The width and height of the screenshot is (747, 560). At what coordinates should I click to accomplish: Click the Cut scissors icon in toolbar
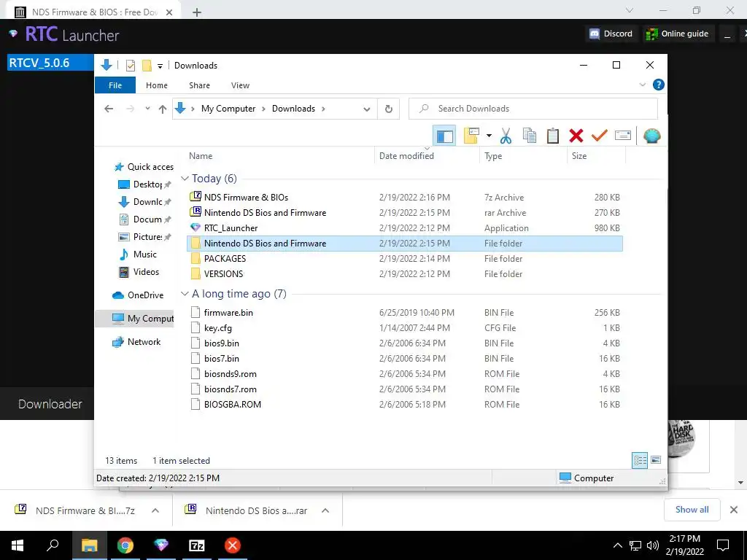pos(506,136)
